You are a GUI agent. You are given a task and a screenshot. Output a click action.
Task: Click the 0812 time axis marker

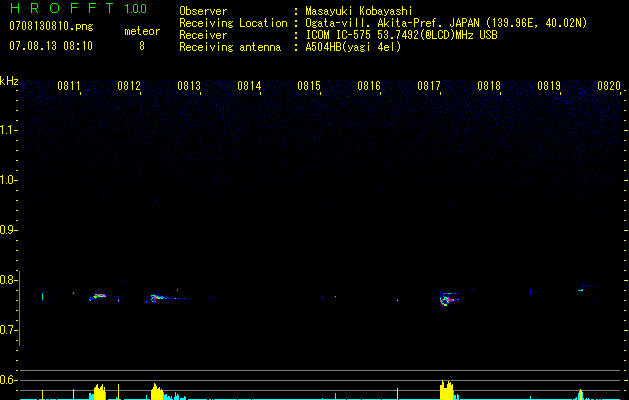tap(129, 85)
